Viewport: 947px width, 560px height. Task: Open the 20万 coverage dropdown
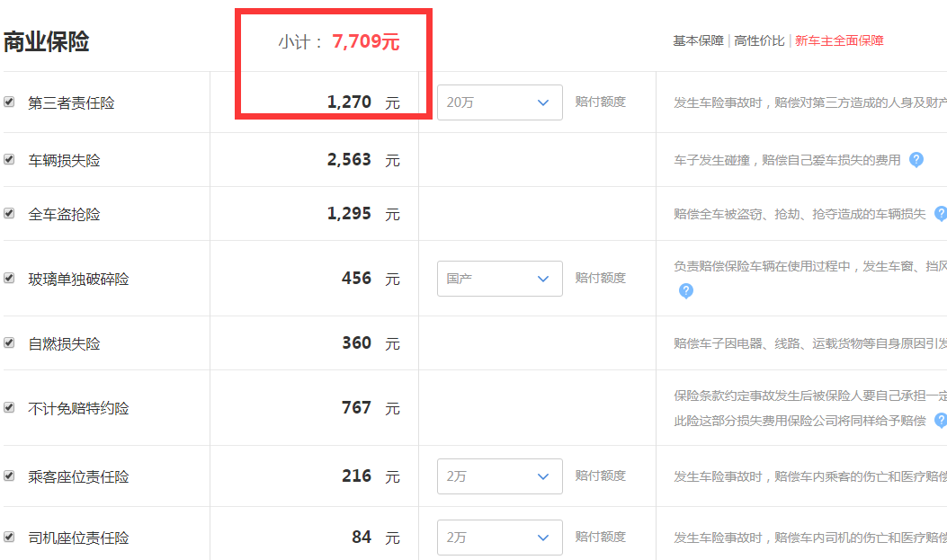(499, 102)
